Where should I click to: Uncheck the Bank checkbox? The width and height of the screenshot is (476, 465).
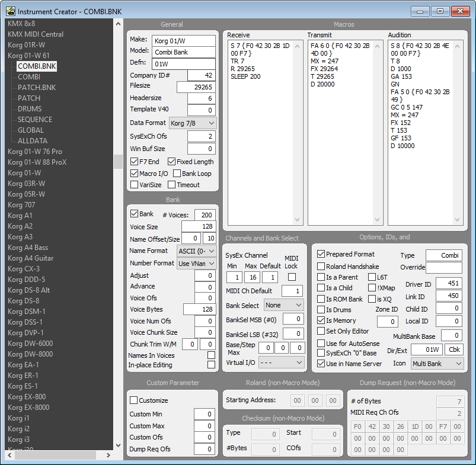[x=134, y=214]
